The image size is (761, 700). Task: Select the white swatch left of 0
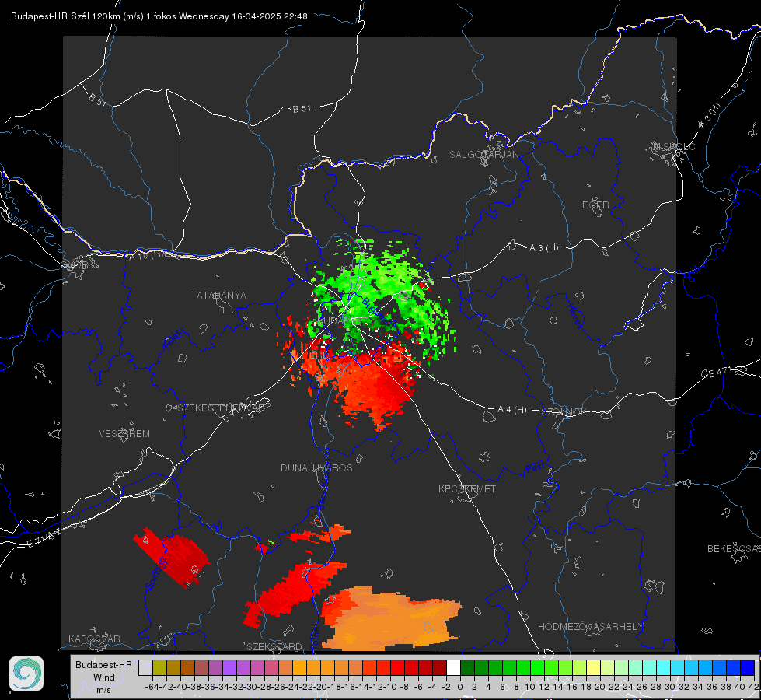[x=453, y=667]
